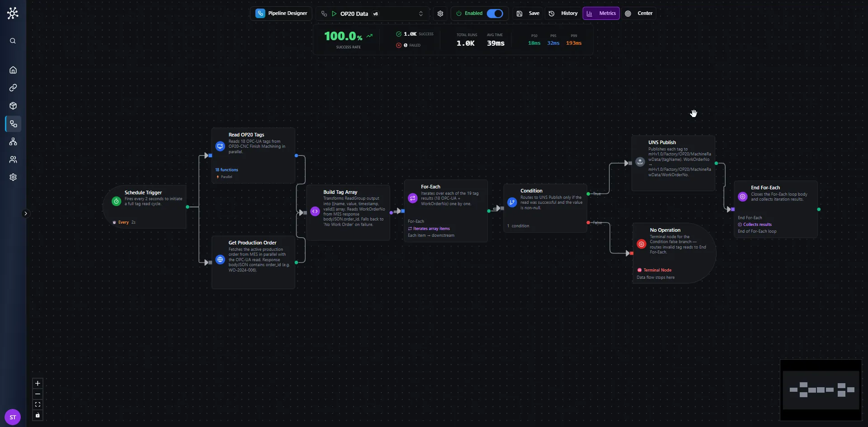Click the Build Tag Array code icon

pyautogui.click(x=315, y=211)
